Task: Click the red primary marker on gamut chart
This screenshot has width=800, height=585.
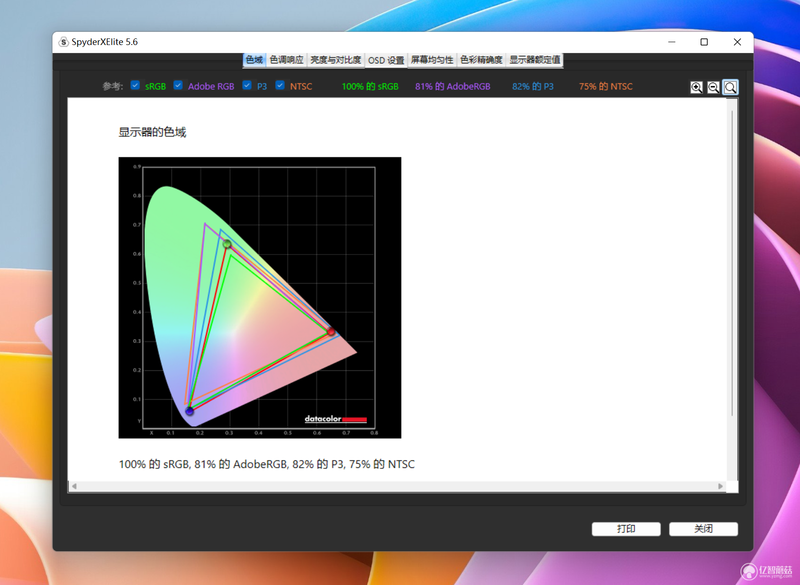Action: 331,332
